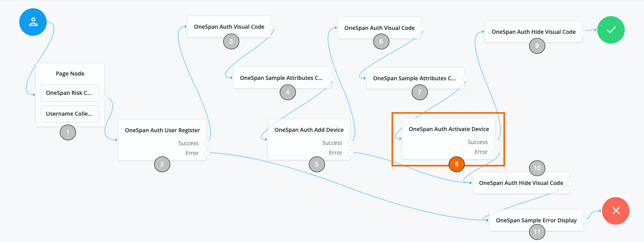
Task: Click Success outcome port of Activate Device
Action: point(496,142)
